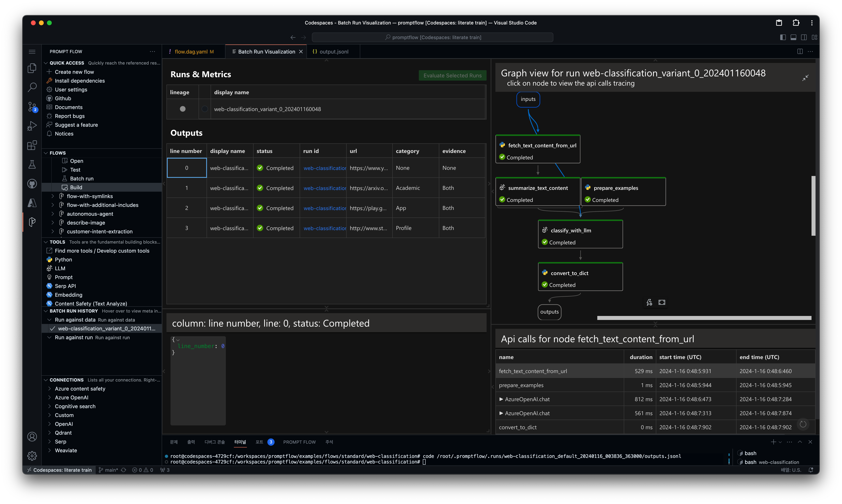The image size is (842, 504).
Task: Customize layout icon in title bar
Action: point(815,37)
